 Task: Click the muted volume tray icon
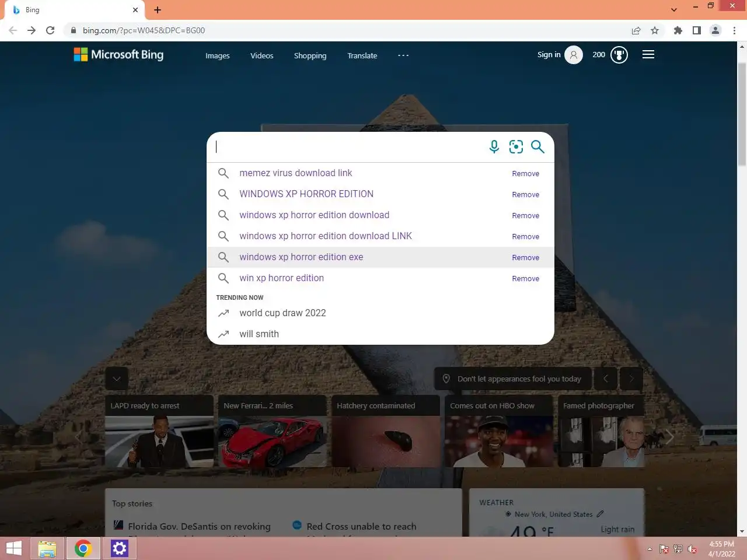pos(692,549)
